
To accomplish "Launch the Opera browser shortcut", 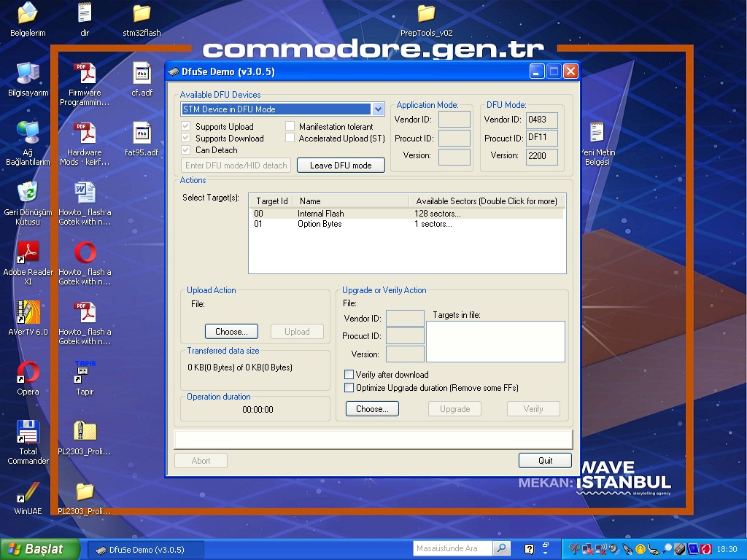I will pos(28,373).
